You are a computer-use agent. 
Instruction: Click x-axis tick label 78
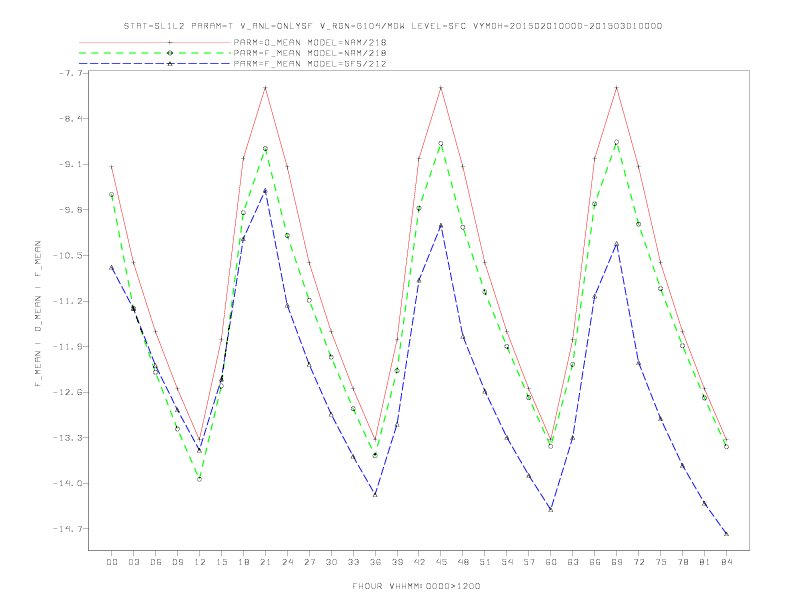tap(683, 562)
